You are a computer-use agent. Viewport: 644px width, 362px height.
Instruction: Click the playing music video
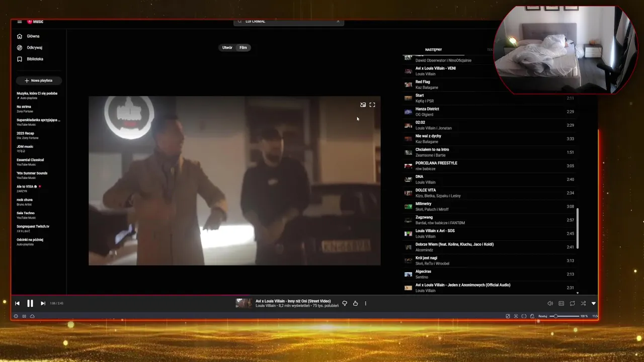pyautogui.click(x=234, y=180)
